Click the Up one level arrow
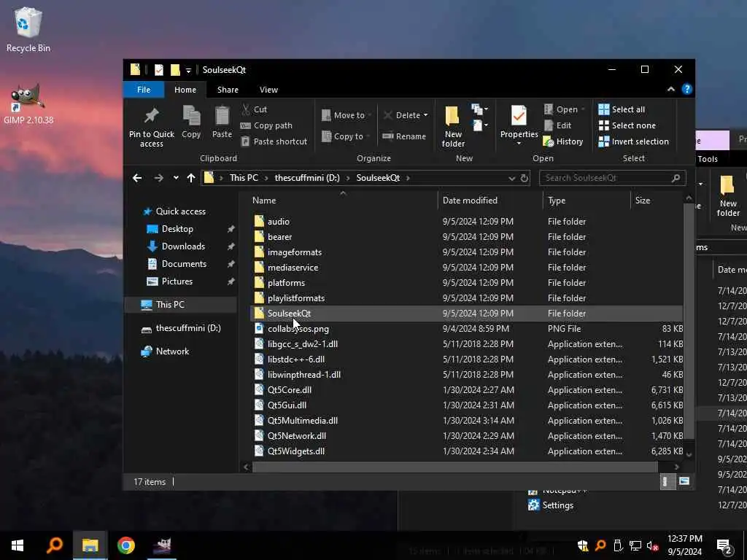 (x=191, y=178)
